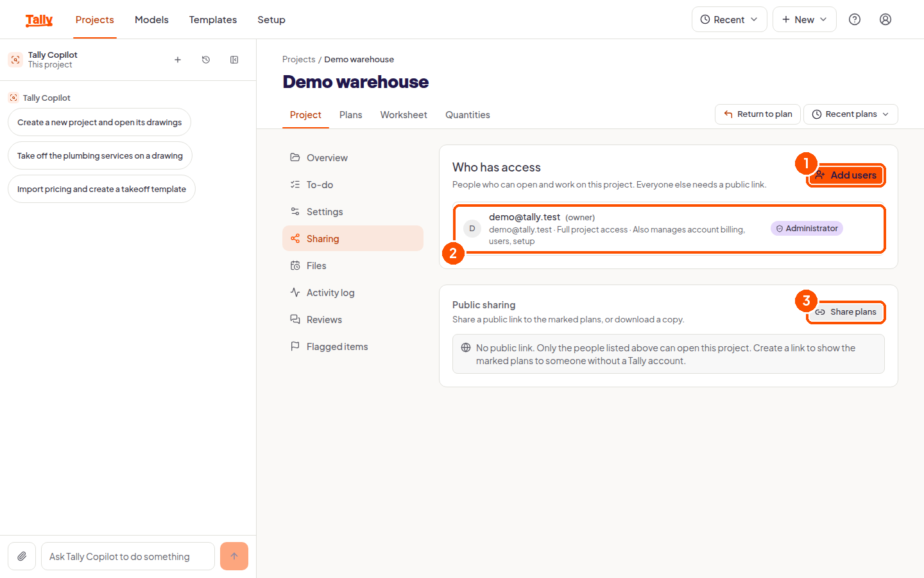
Task: Click the demo@tally.test owner name
Action: [524, 217]
